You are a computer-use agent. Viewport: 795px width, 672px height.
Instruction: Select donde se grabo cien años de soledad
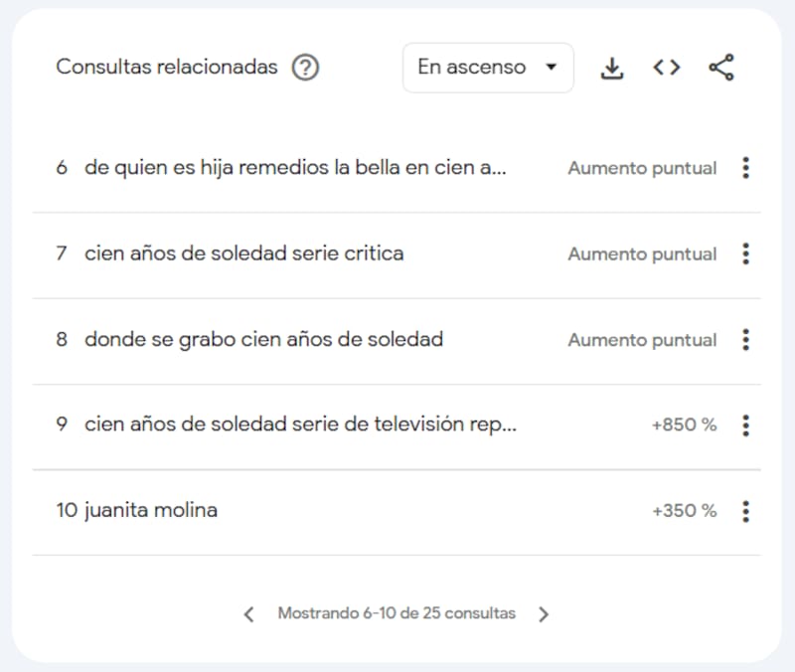(x=263, y=340)
